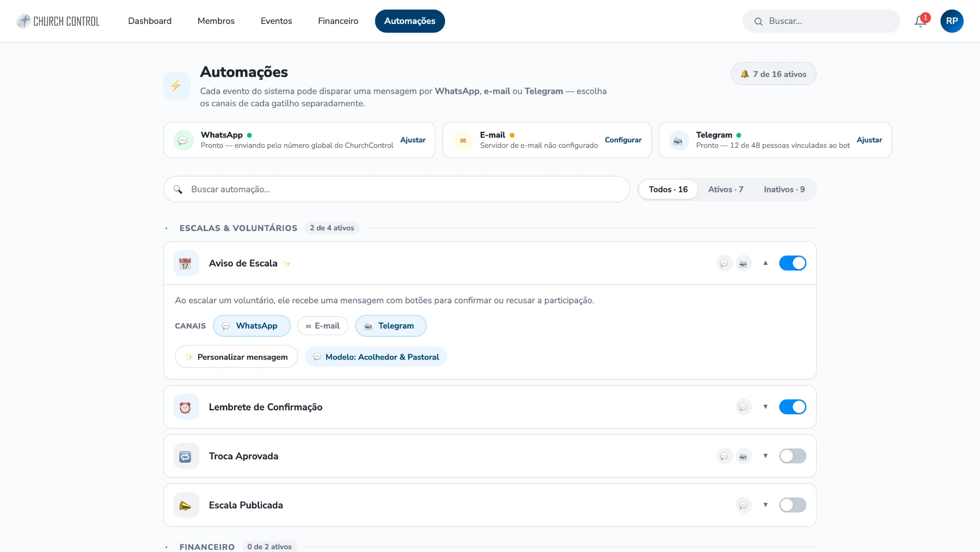
Task: Click Telegram badge icon on Aviso de Escala row
Action: pyautogui.click(x=744, y=263)
